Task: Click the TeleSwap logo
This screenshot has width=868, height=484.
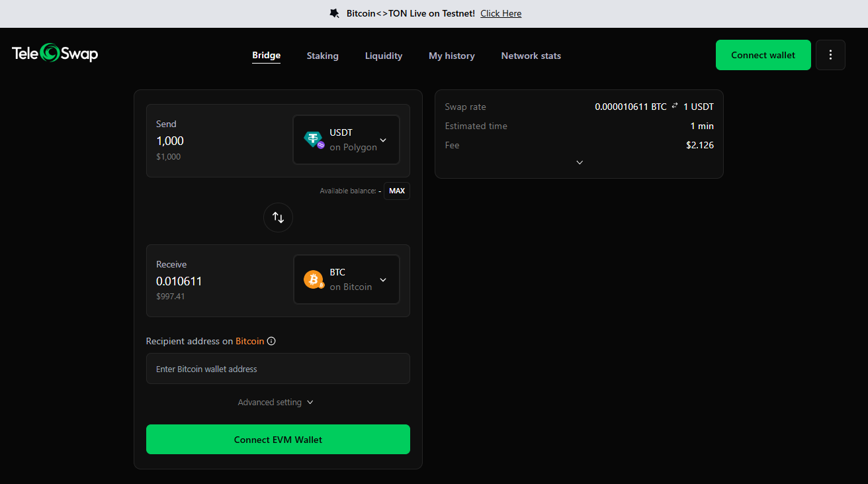Action: click(55, 53)
